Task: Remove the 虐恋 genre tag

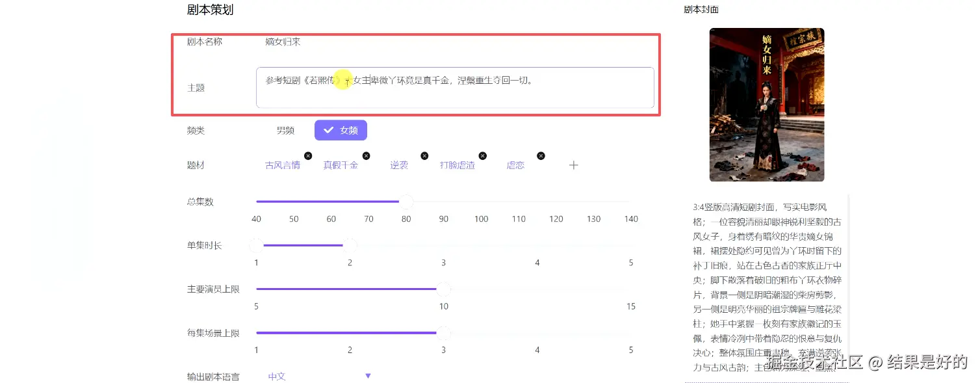Action: tap(541, 156)
